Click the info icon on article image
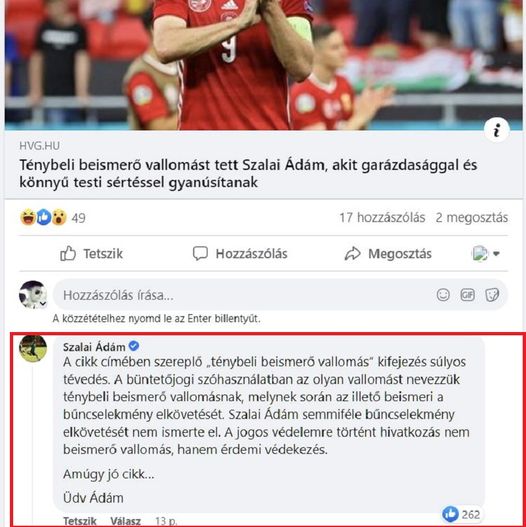526x527 pixels. click(497, 130)
